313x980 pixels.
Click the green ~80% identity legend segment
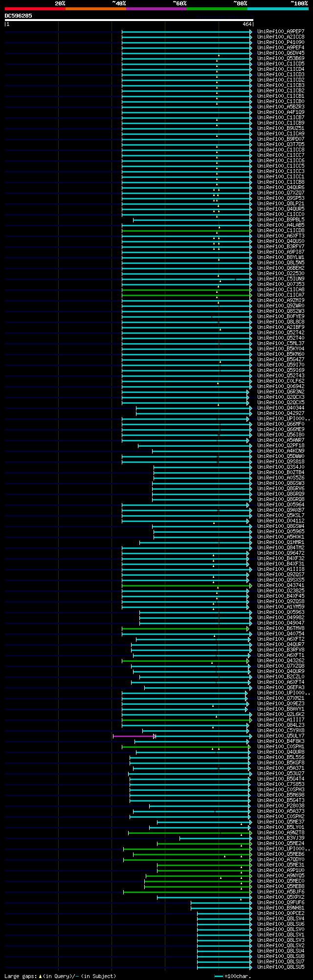click(217, 9)
